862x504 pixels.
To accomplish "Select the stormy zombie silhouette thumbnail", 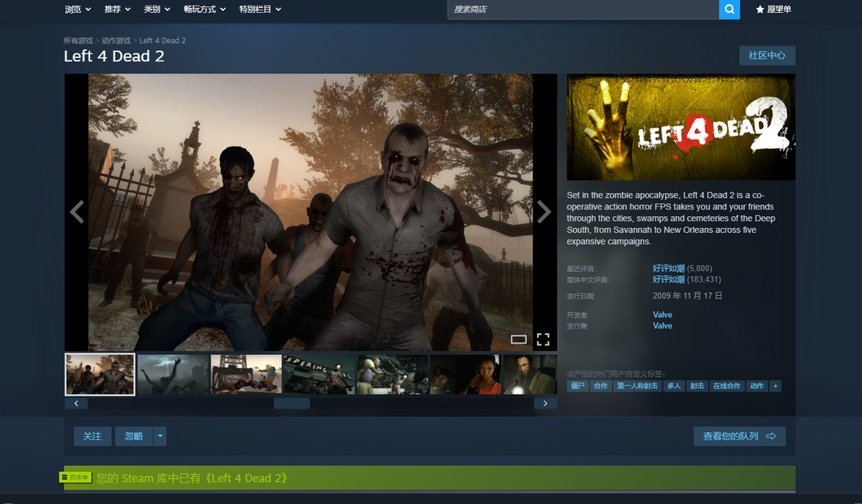I will click(173, 375).
